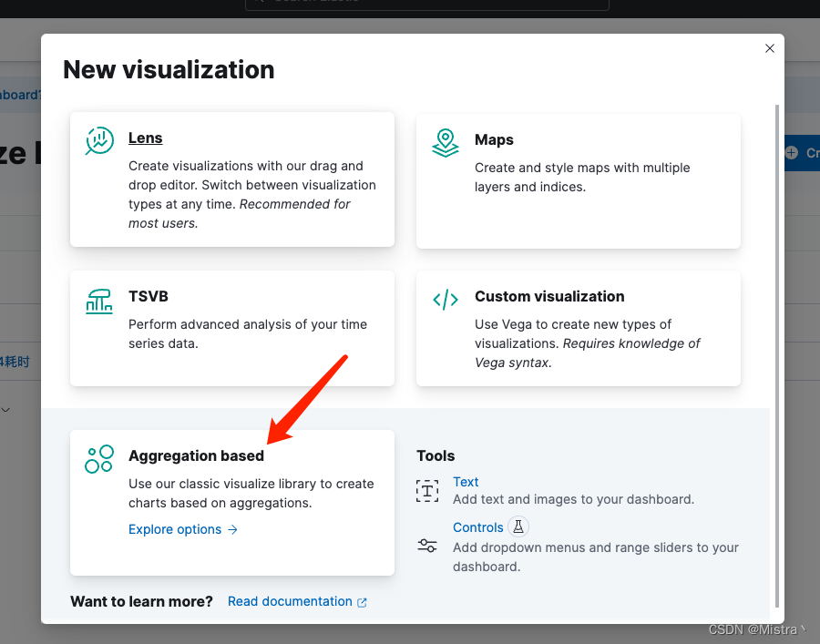This screenshot has width=820, height=644.
Task: Click the classic visualize library description
Action: (x=251, y=494)
